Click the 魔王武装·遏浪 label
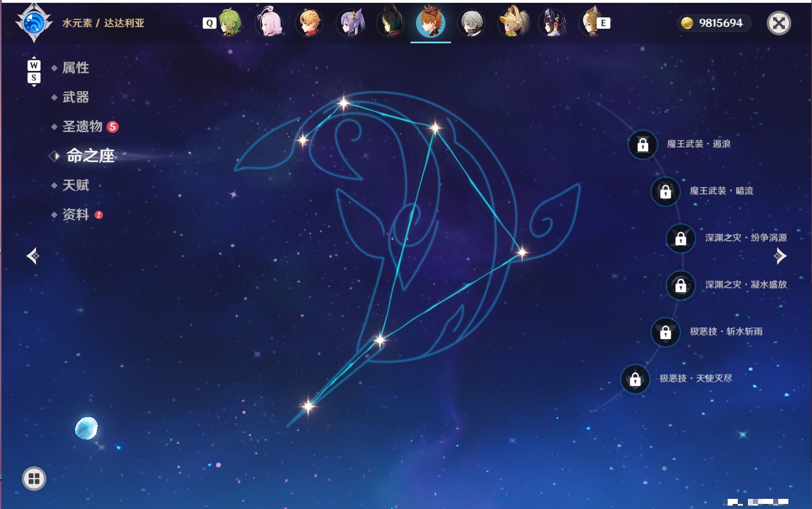The image size is (812, 509). (x=698, y=144)
